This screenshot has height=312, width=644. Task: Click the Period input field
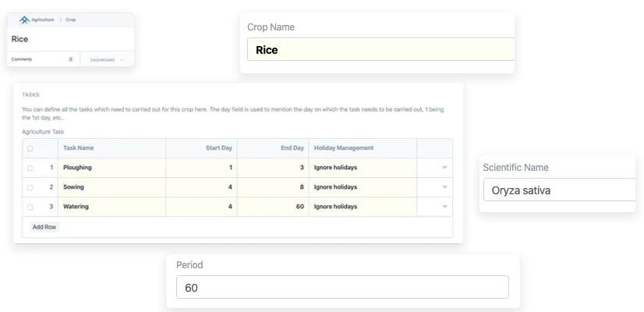(341, 287)
